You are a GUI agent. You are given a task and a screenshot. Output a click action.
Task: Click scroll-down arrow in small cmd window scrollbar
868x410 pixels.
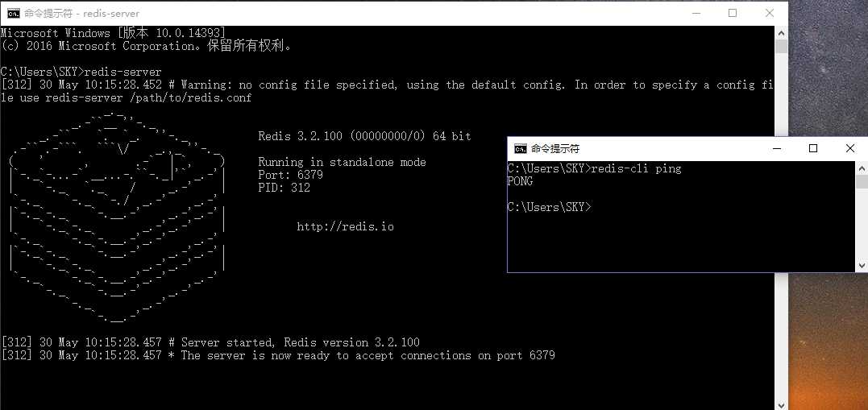[862, 266]
